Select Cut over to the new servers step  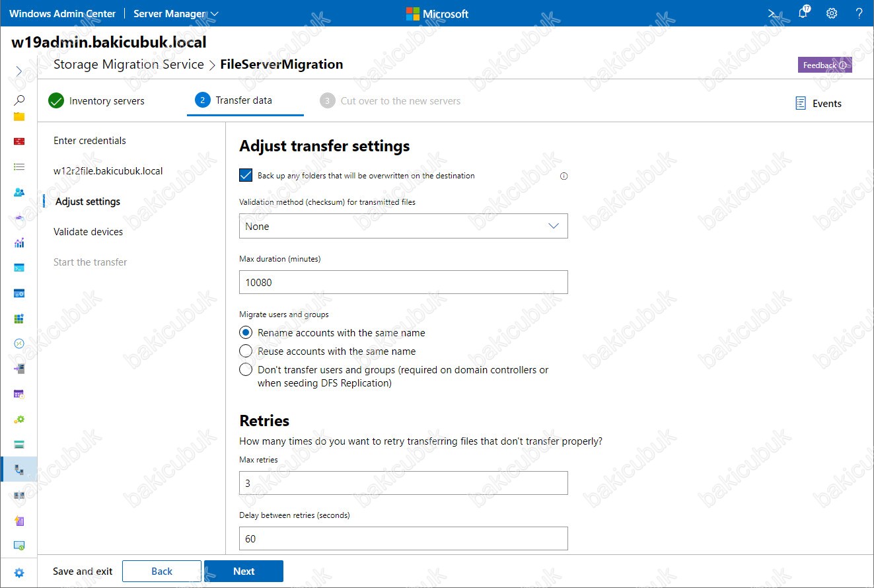click(x=390, y=101)
